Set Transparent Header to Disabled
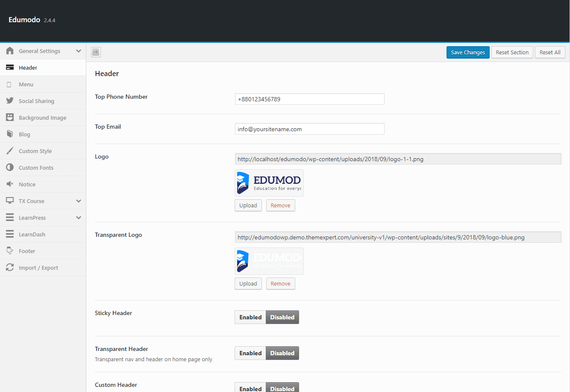Screen dimensions: 570x392 click(282, 353)
